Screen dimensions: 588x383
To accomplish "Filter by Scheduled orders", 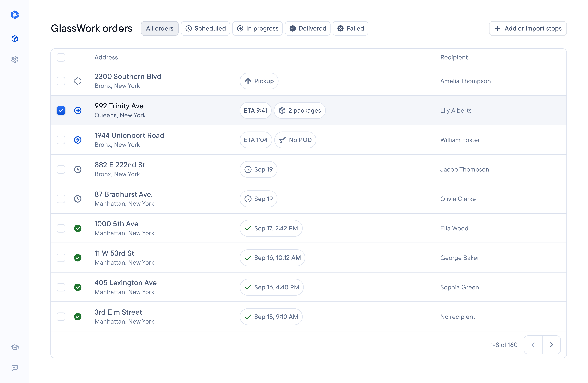I will [x=205, y=28].
